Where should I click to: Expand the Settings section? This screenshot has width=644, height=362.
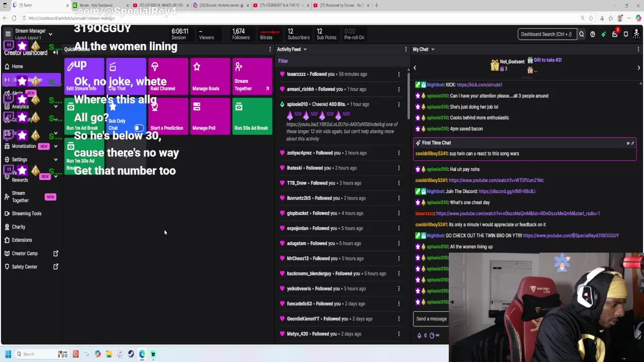(55, 160)
